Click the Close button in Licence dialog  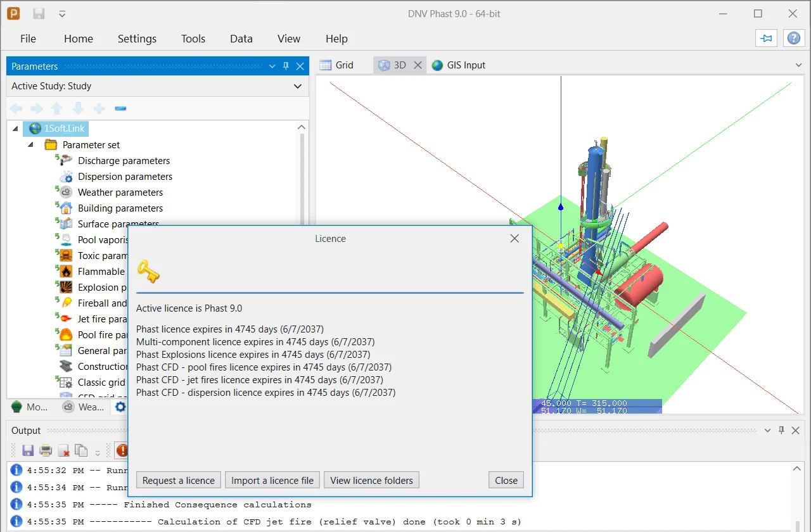[506, 480]
